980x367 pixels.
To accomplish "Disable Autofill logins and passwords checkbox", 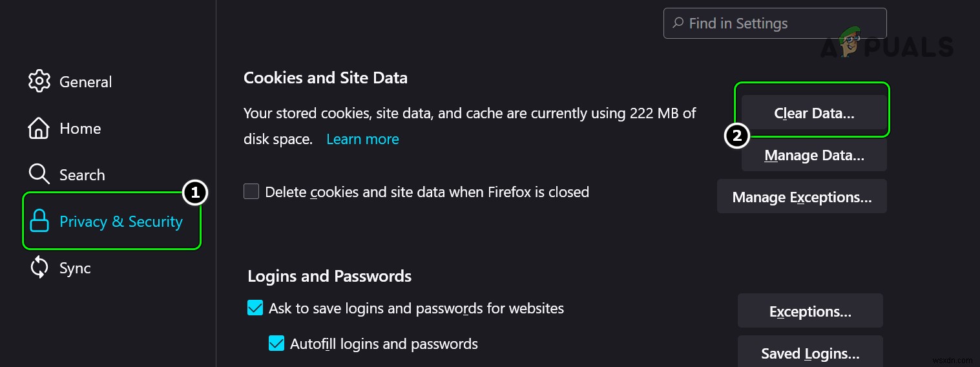I will point(276,343).
